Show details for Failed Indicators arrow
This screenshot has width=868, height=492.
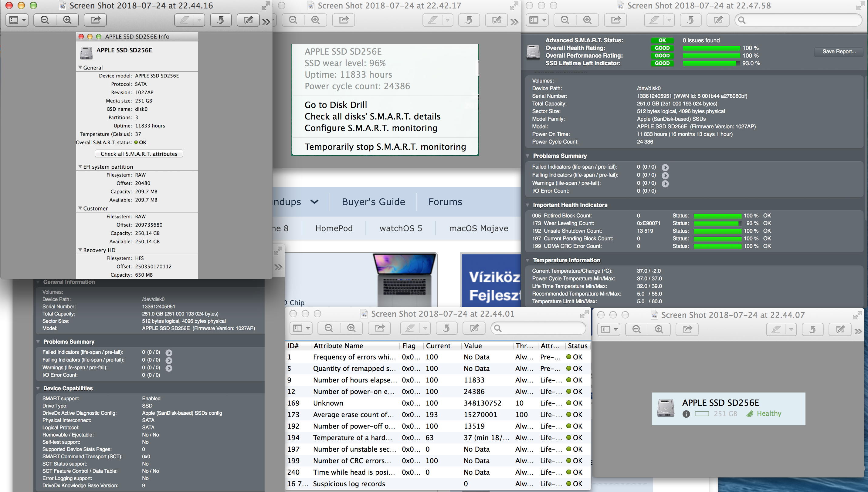[665, 167]
